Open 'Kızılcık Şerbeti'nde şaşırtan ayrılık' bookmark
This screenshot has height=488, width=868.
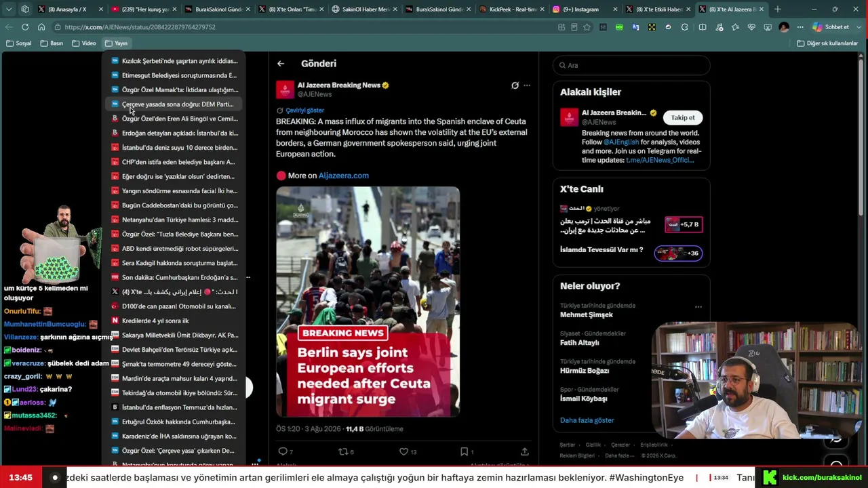coord(174,61)
